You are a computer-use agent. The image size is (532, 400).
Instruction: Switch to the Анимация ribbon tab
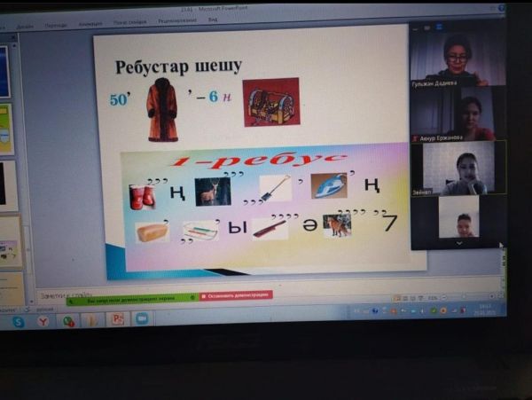tap(90, 24)
